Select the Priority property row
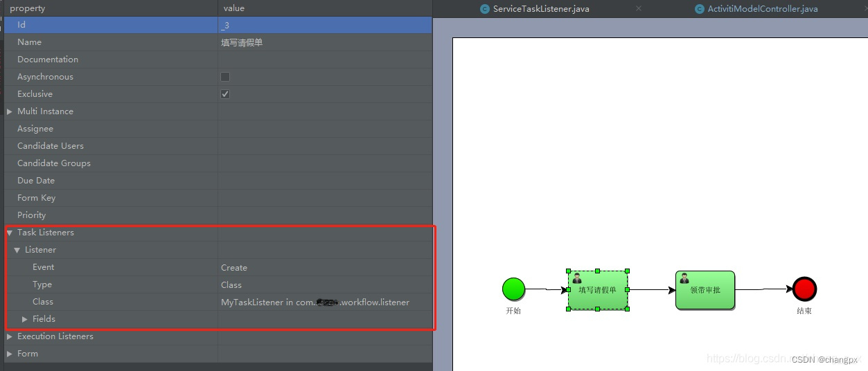Image resolution: width=868 pixels, height=371 pixels. point(218,215)
